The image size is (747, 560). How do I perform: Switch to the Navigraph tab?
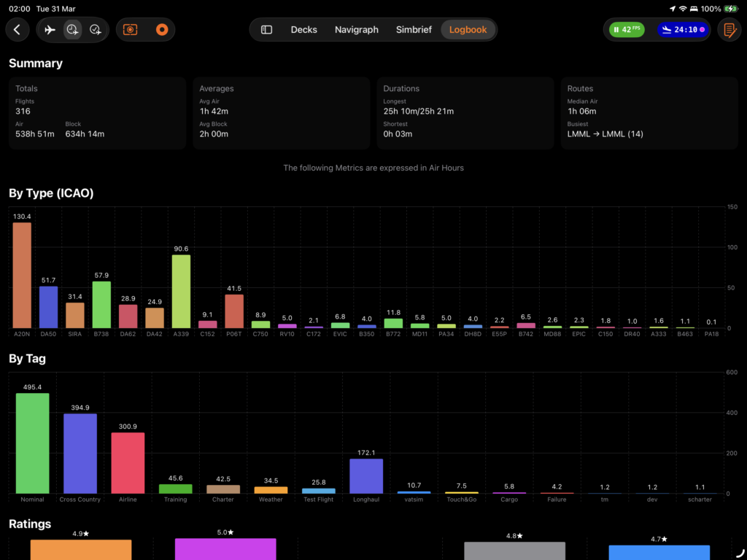click(357, 30)
